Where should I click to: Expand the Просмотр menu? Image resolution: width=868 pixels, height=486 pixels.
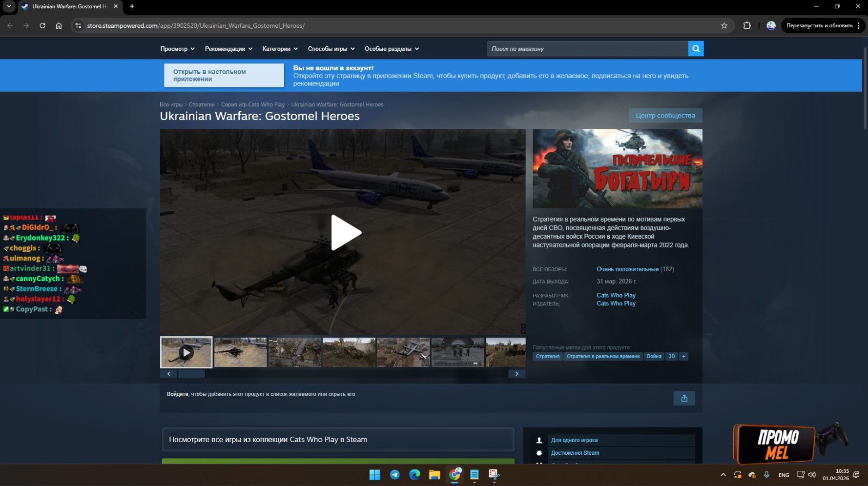click(178, 49)
